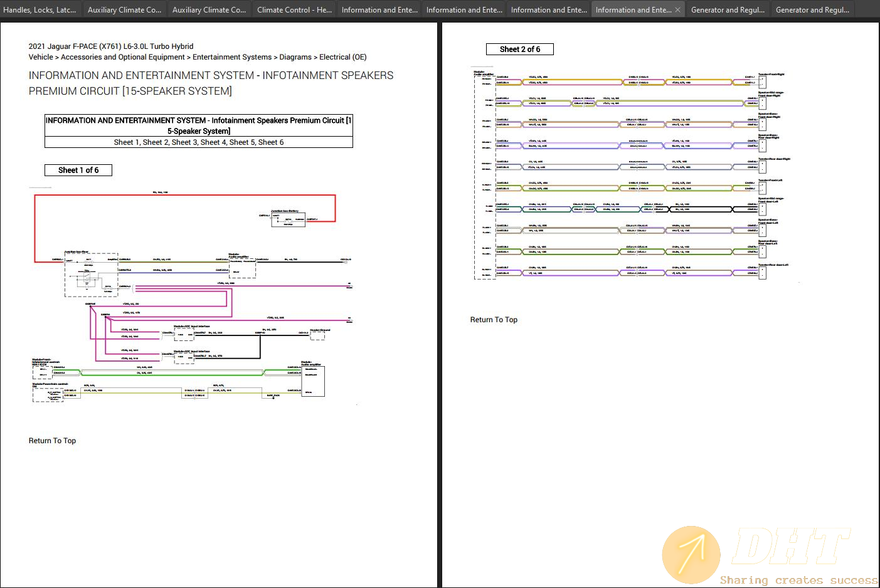Click the Return To Top link on the left page
Image resolution: width=880 pixels, height=588 pixels.
[52, 441]
